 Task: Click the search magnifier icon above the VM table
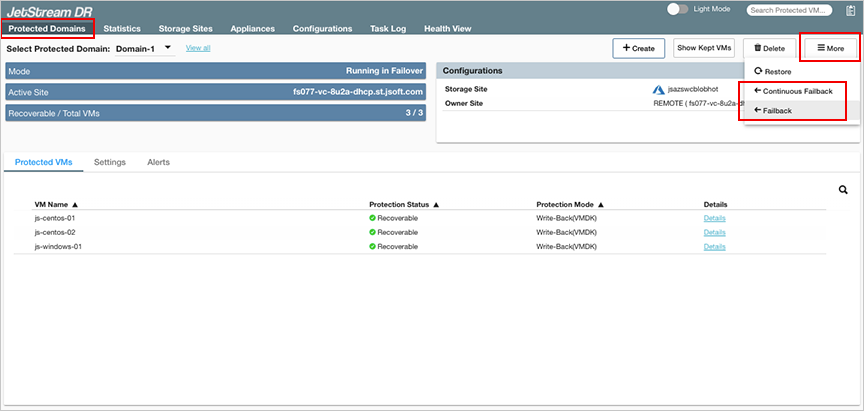click(x=843, y=190)
